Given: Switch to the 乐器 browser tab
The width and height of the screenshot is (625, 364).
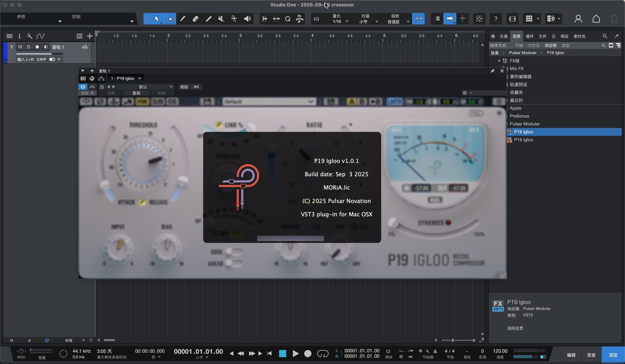Looking at the screenshot, I should (x=504, y=36).
